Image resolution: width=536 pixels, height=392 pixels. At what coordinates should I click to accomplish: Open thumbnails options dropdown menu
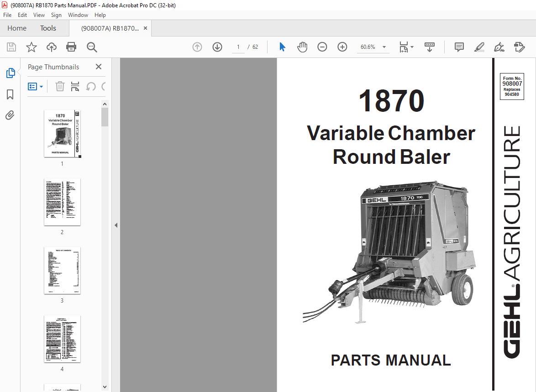[x=35, y=86]
